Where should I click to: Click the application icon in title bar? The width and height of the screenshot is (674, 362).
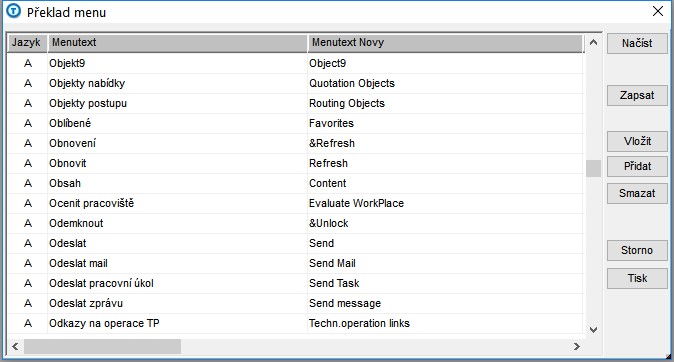(x=14, y=11)
